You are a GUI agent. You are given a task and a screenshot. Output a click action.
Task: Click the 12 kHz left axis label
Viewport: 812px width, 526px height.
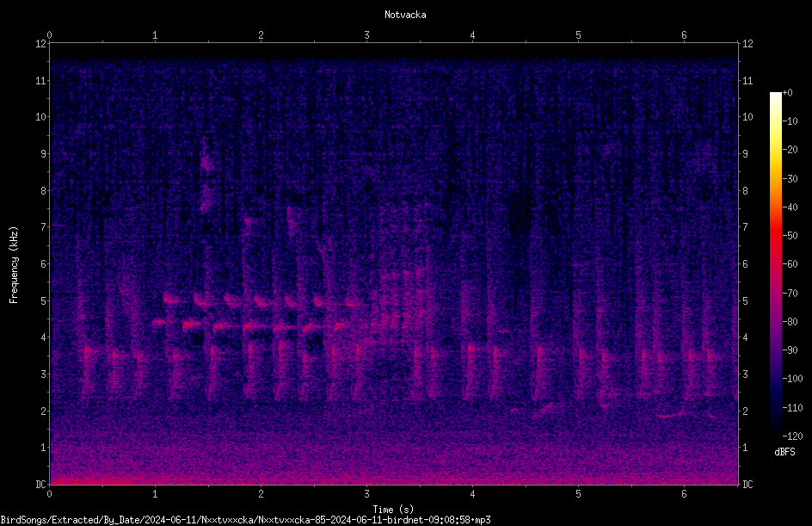point(41,44)
